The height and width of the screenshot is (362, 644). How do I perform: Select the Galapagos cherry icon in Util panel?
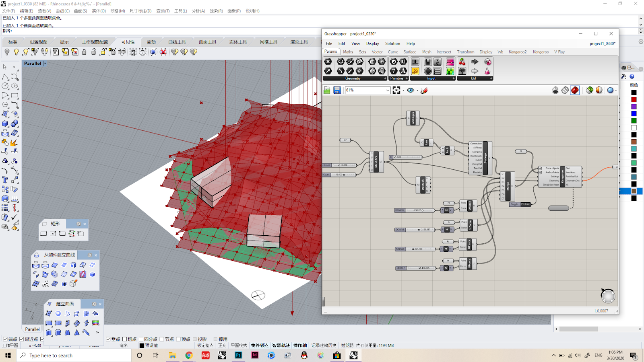pyautogui.click(x=462, y=62)
